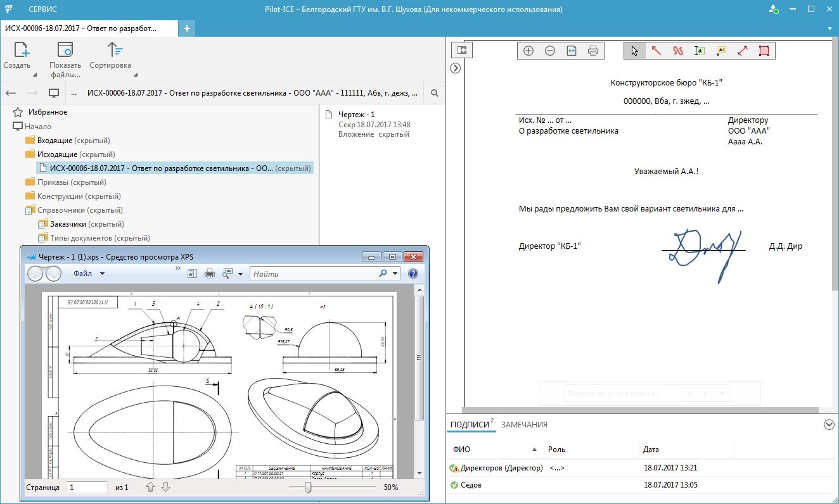Click the print icon in XPS viewer

[x=210, y=274]
